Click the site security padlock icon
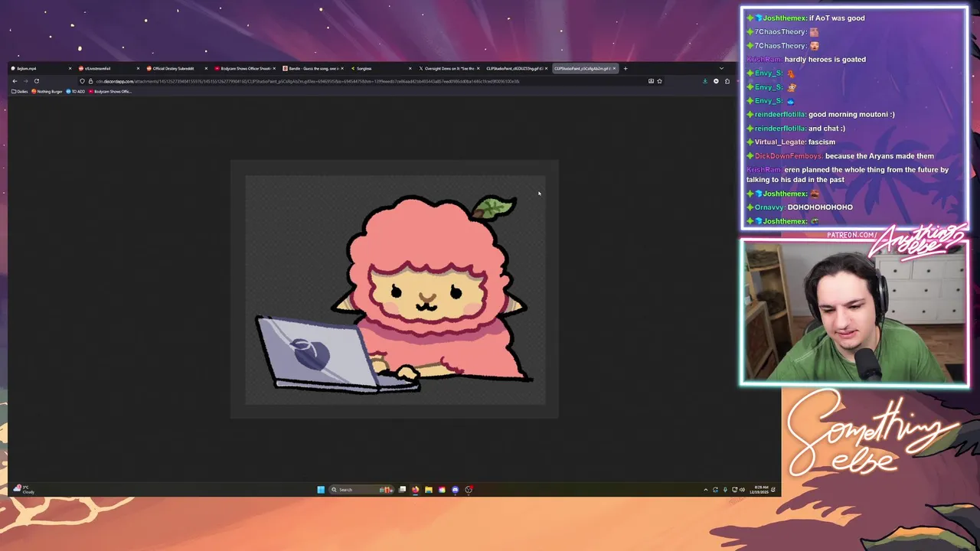980x551 pixels. (x=90, y=81)
